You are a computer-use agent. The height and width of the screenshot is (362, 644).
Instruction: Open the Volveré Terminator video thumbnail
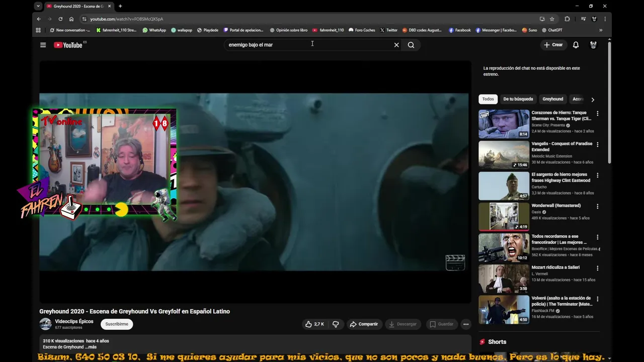coord(504,310)
